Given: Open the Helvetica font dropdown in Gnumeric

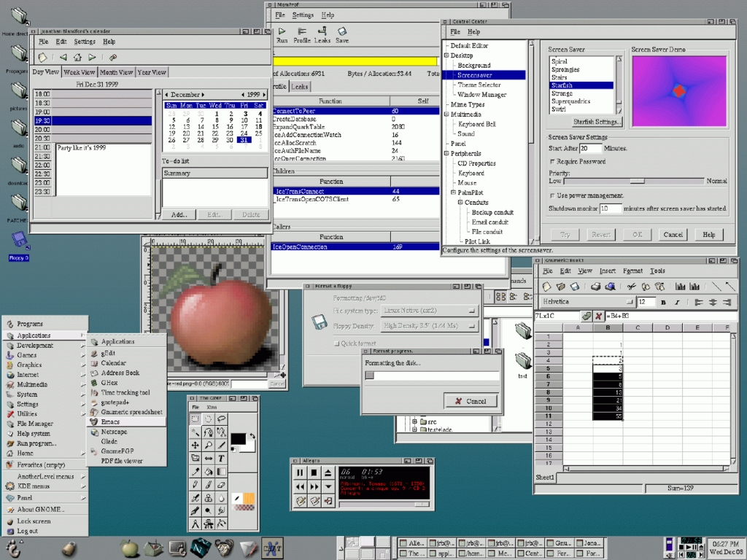Looking at the screenshot, I should (629, 301).
